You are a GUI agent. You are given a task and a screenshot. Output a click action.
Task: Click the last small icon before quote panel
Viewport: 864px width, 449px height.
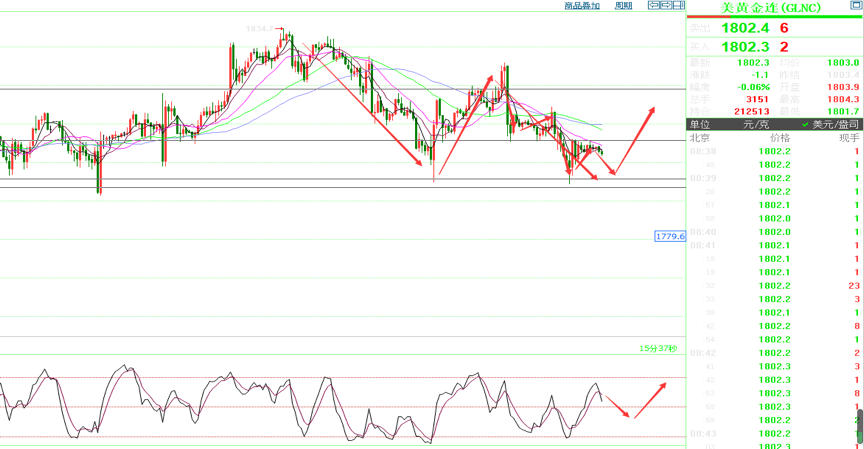click(679, 6)
